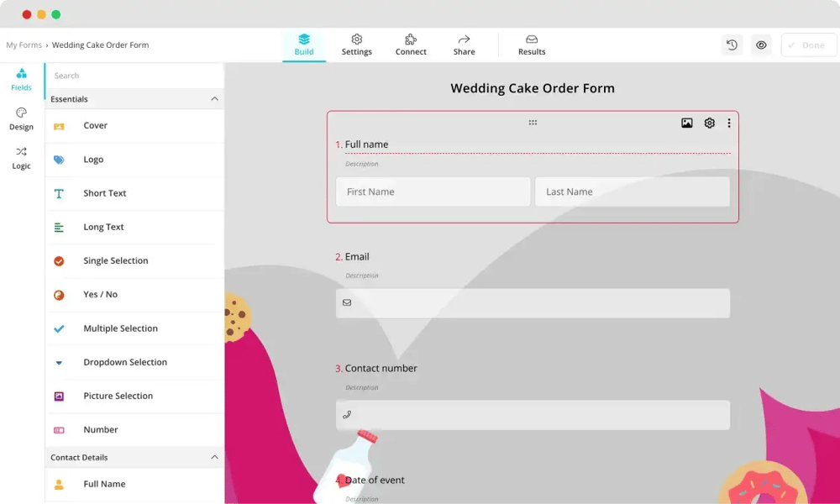
Task: Open the Logic panel in sidebar
Action: pos(22,158)
